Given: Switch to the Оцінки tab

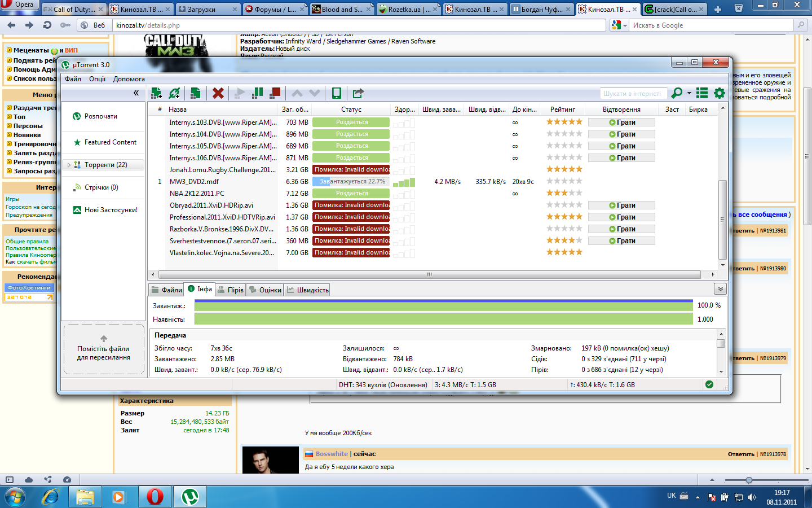Looking at the screenshot, I should (265, 290).
